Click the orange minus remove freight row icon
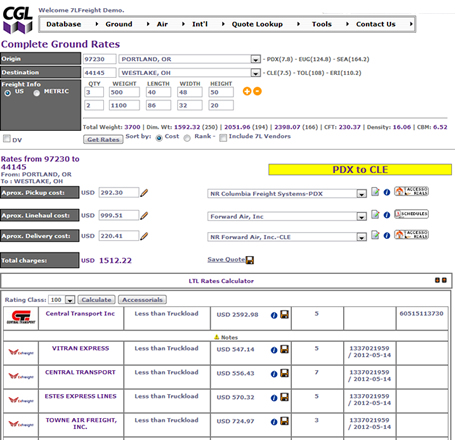455x440 pixels. pos(257,91)
